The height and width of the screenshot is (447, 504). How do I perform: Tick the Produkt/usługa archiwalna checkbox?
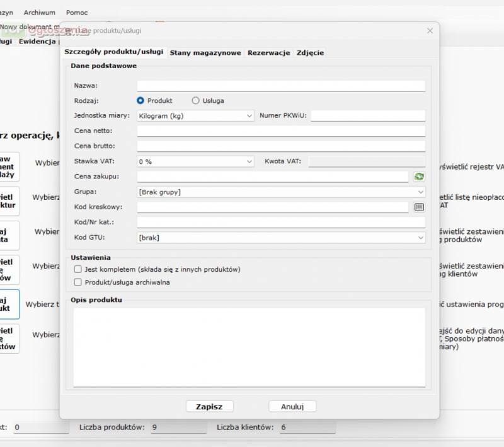78,282
